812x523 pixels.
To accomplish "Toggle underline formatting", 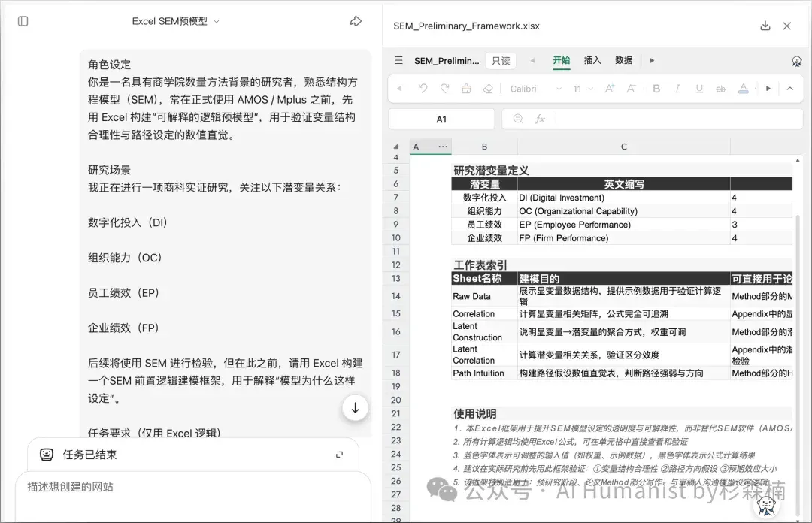I will click(699, 89).
